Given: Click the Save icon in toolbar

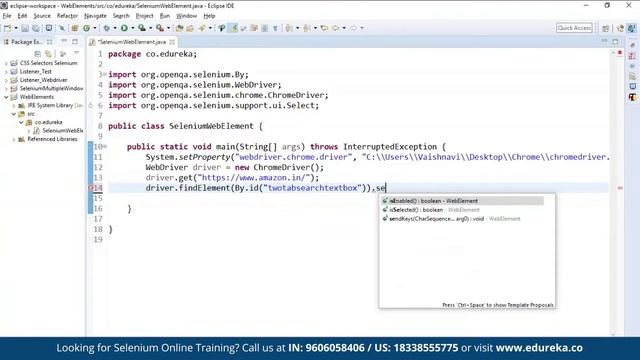Looking at the screenshot, I should click(x=25, y=28).
